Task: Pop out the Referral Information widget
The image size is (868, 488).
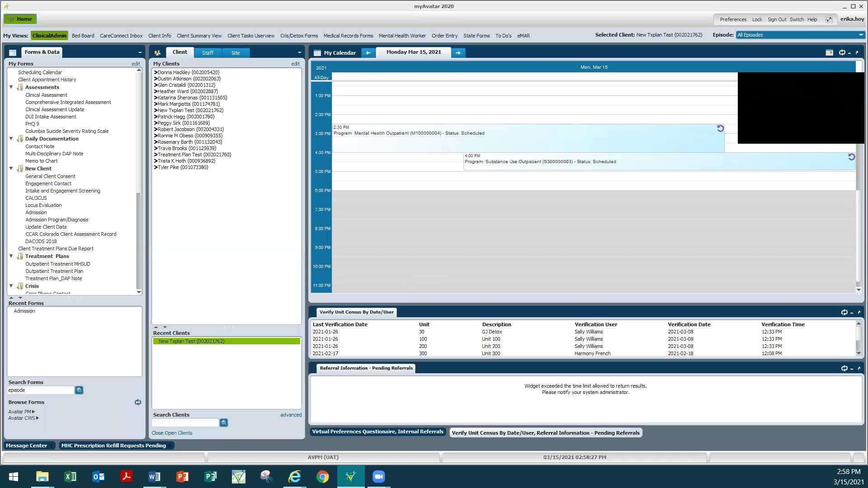Action: pyautogui.click(x=858, y=369)
